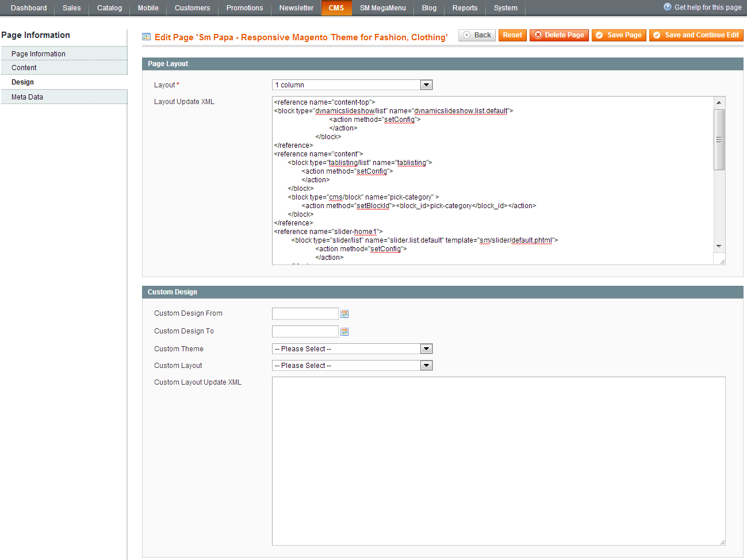747x560 pixels.
Task: Switch to Page Information tab
Action: tap(63, 53)
